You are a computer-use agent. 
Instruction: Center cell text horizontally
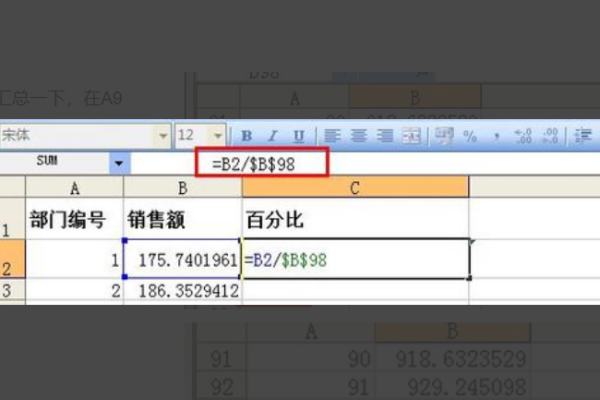pyautogui.click(x=359, y=136)
